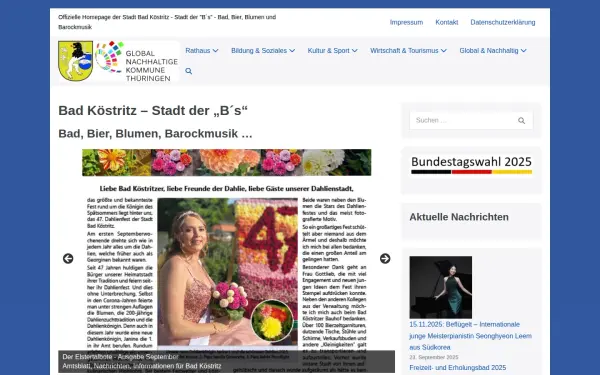Expand the Global & Nachhaltig chevron
The width and height of the screenshot is (600, 375).
(523, 51)
